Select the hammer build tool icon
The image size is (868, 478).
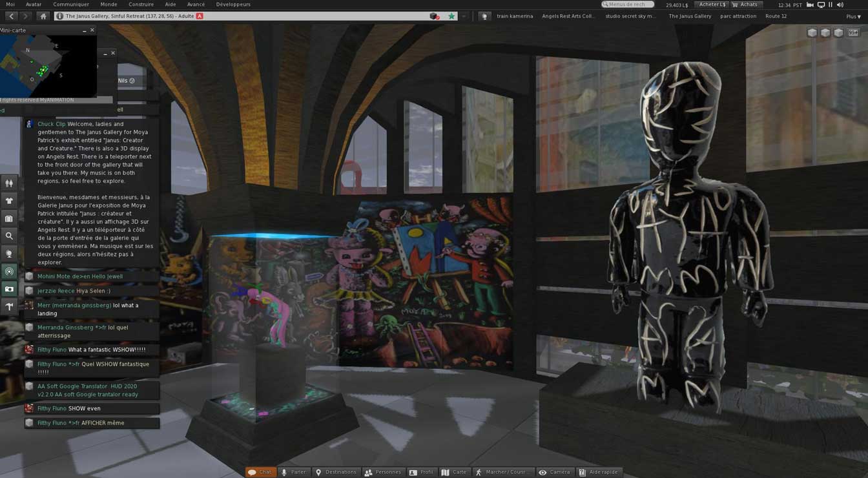9,307
